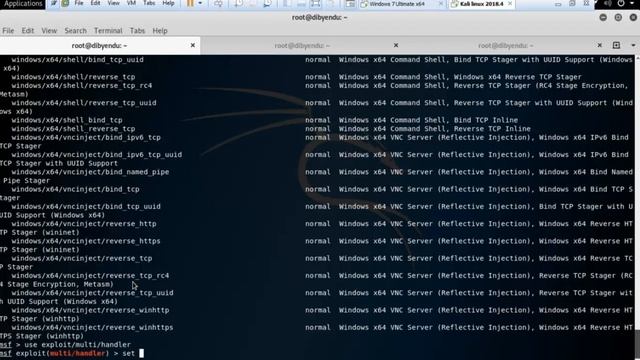
Task: Select the third root@dibyendu terminal tab
Action: coord(505,46)
